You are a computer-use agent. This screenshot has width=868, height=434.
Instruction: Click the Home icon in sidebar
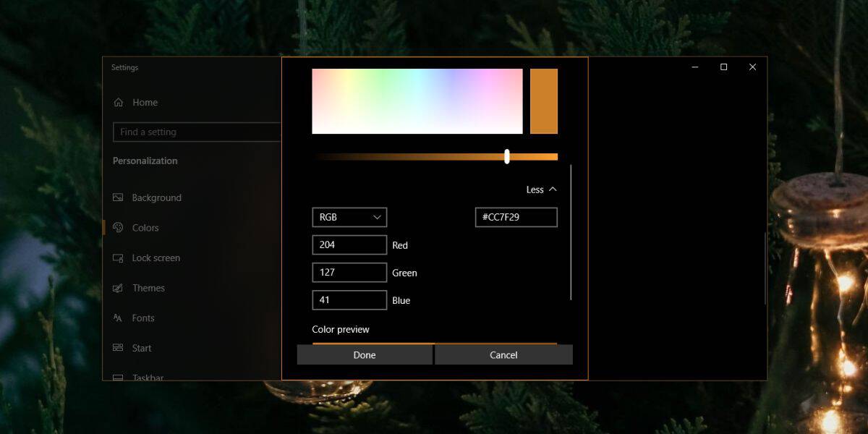pos(118,103)
